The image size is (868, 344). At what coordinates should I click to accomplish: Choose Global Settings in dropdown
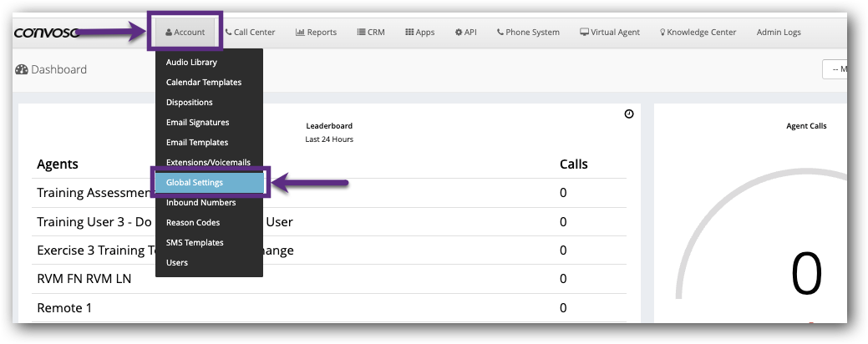click(x=209, y=183)
